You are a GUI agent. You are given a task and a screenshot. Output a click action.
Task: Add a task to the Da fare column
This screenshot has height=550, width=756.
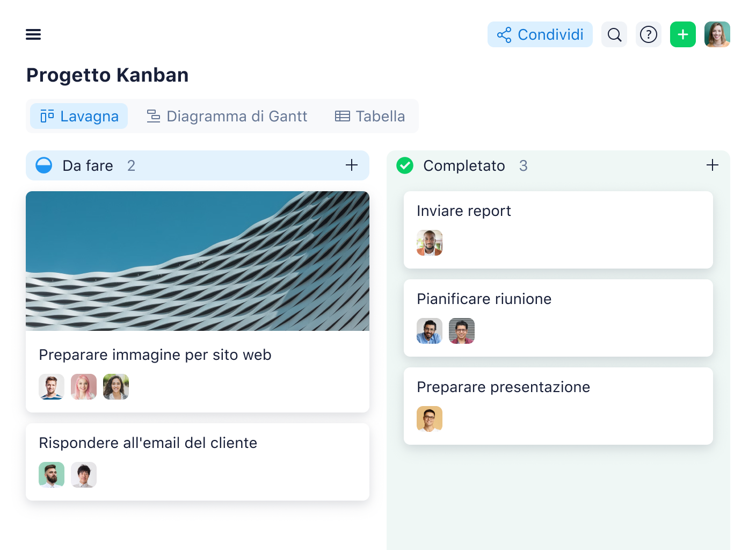pos(352,165)
